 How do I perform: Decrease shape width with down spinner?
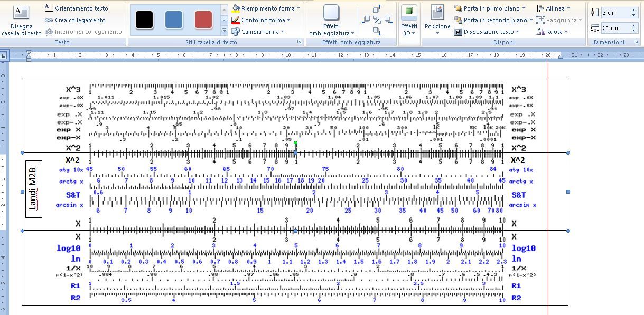[x=634, y=31]
